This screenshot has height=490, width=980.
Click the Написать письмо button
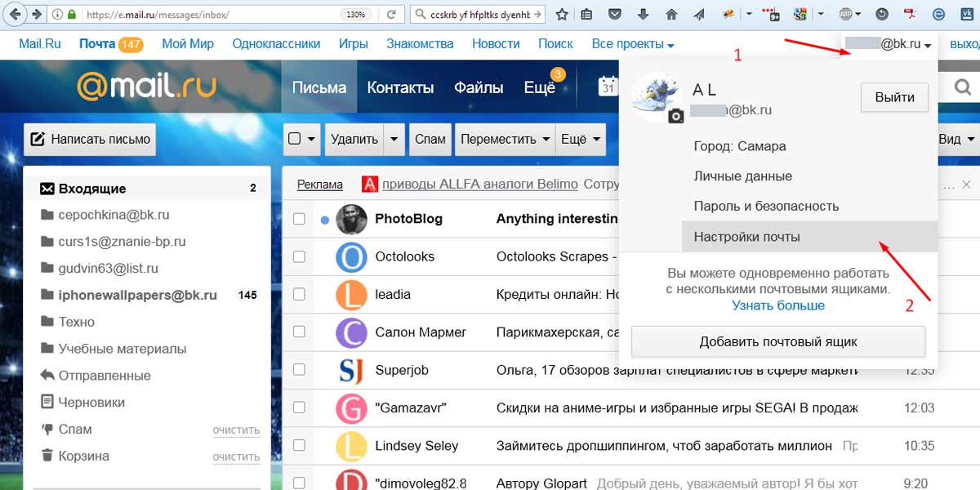click(90, 139)
